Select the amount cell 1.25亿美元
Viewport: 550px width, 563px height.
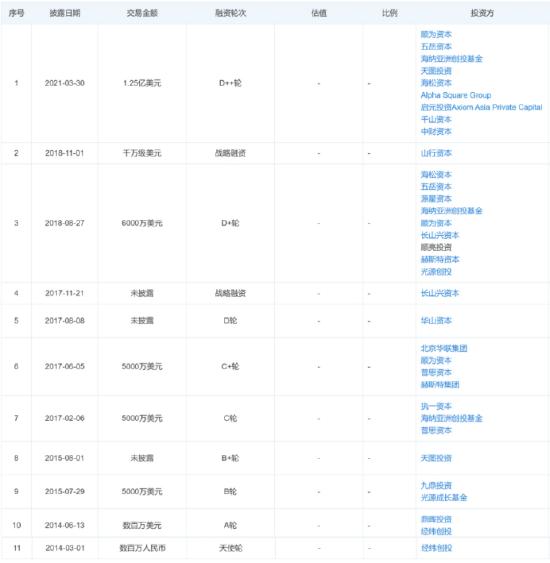[x=142, y=83]
